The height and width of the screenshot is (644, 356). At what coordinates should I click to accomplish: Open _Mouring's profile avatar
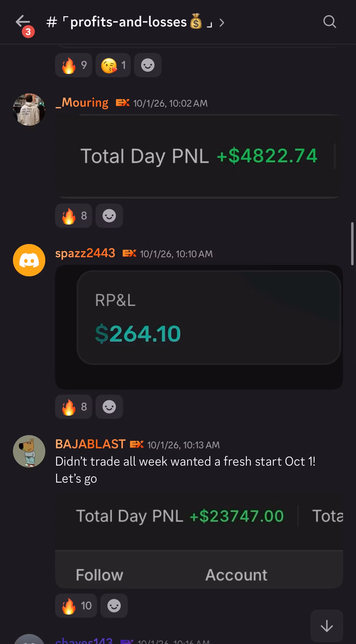coord(29,110)
